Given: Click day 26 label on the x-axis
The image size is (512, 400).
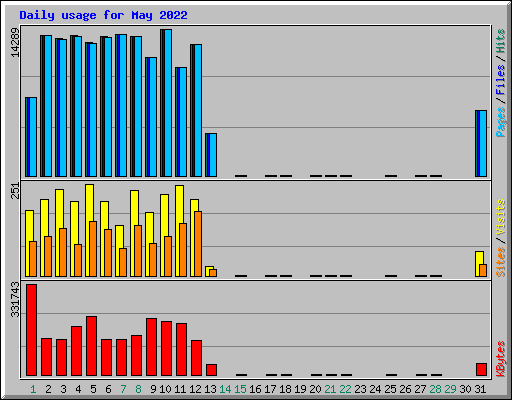Looking at the screenshot, I should [x=405, y=389].
